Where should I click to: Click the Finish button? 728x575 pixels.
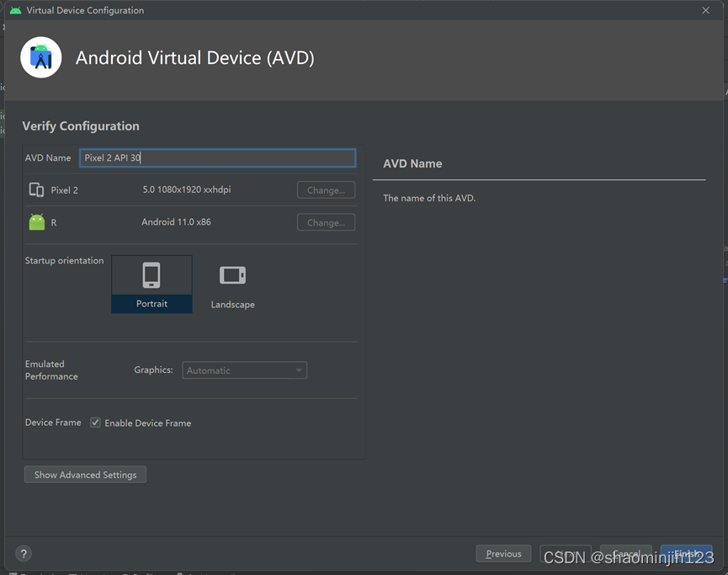686,554
